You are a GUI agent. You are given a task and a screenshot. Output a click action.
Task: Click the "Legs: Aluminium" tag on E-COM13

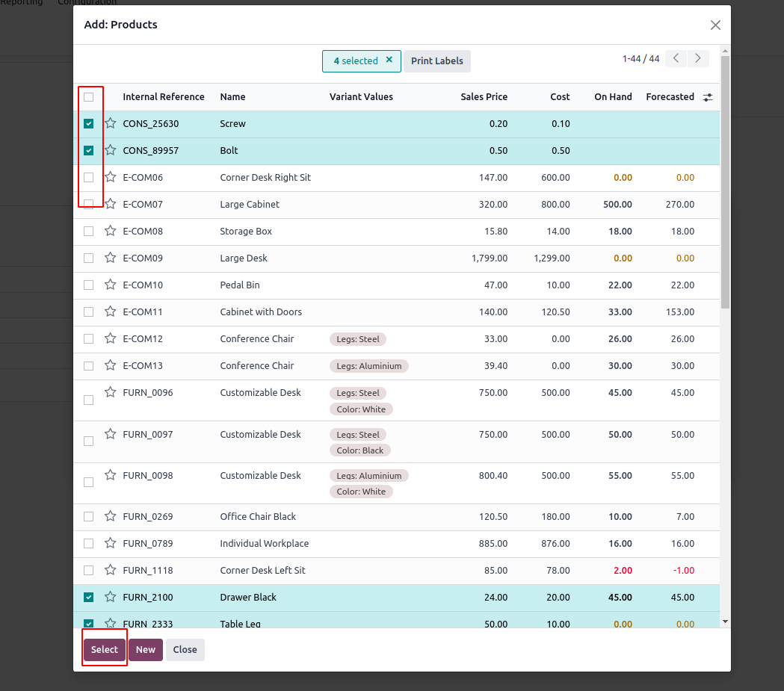pos(369,366)
